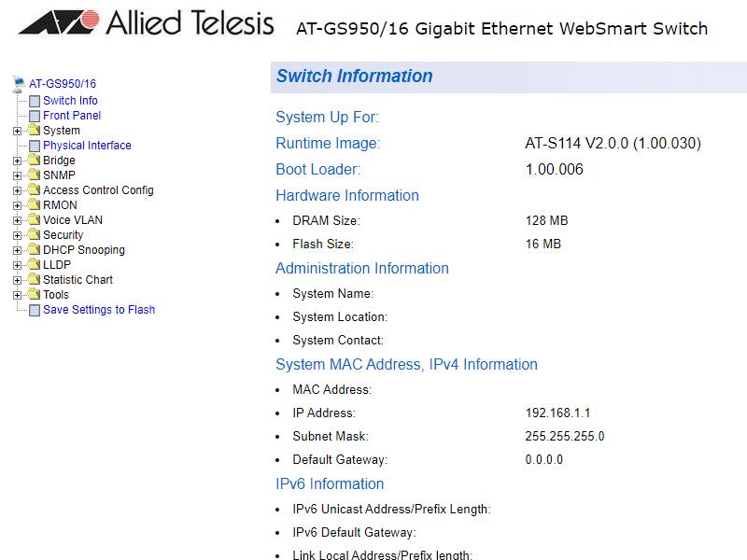Select the Save Settings to Flash link
This screenshot has width=747, height=560.
tap(99, 310)
